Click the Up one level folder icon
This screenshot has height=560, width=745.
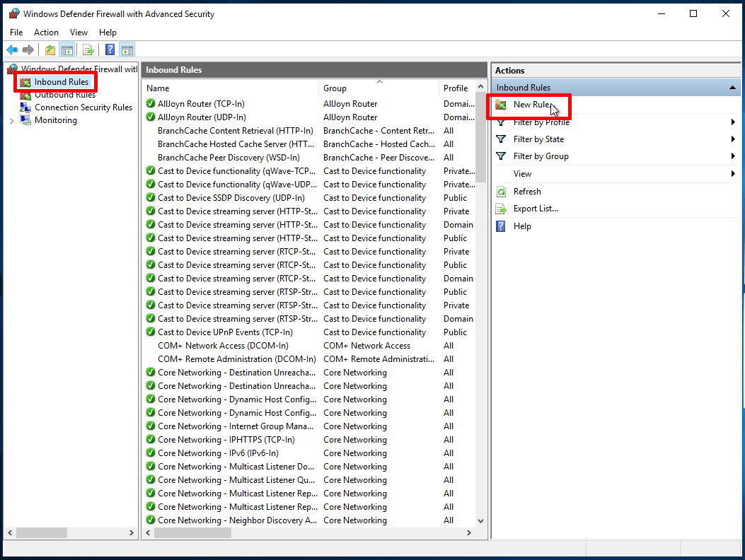click(50, 49)
